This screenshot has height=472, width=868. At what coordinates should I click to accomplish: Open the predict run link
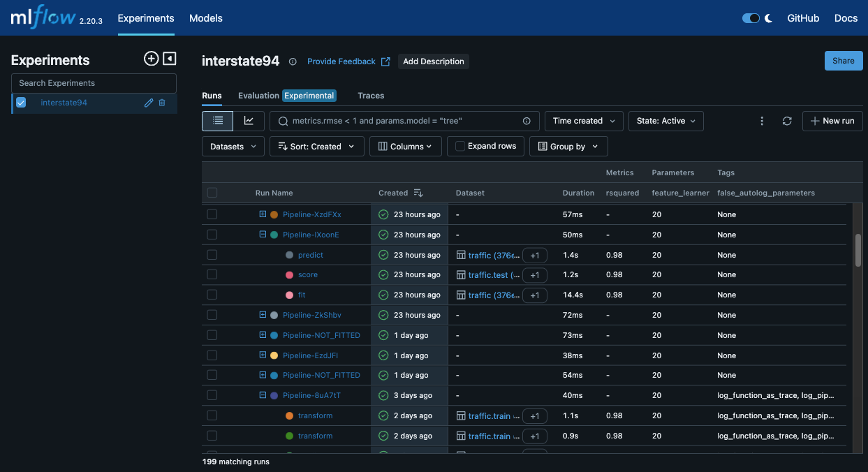[x=311, y=255]
